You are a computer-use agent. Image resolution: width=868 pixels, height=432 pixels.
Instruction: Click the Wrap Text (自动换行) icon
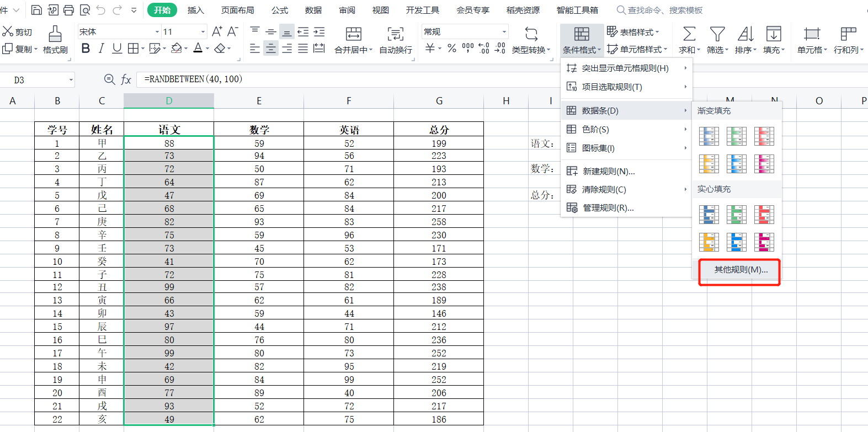coord(396,34)
